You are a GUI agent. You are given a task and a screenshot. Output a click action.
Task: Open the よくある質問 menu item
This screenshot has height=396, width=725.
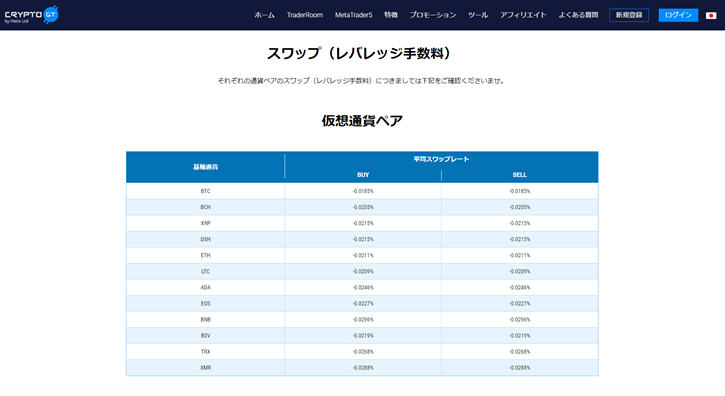click(x=578, y=15)
